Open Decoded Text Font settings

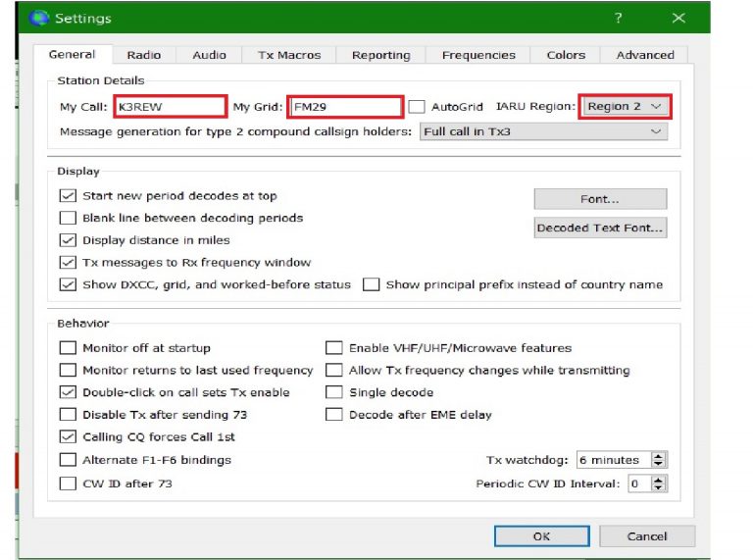pos(600,229)
